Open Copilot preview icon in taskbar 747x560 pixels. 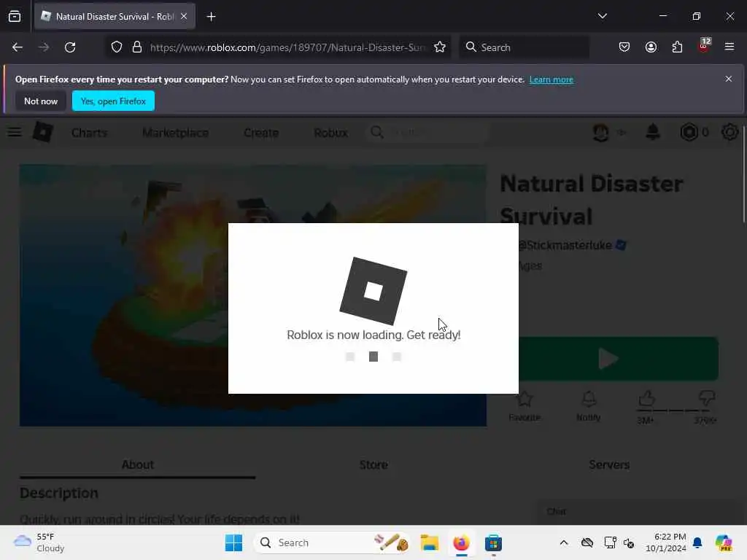coord(724,542)
